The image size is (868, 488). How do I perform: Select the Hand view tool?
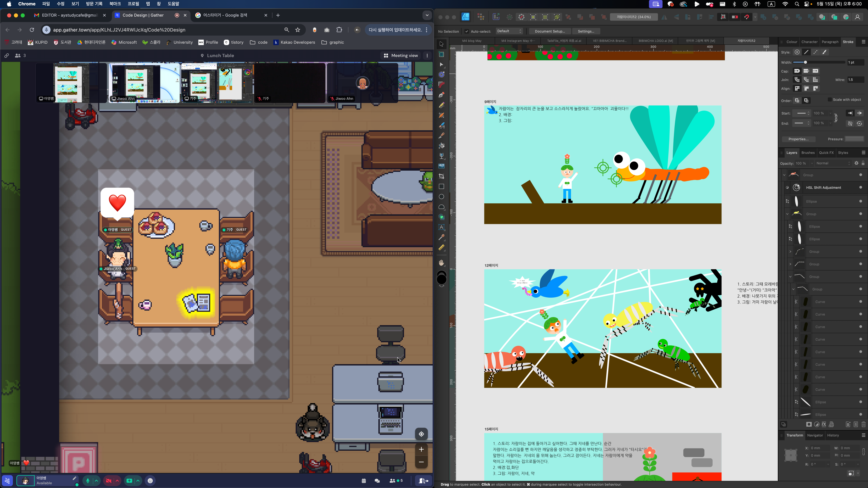pos(441,263)
